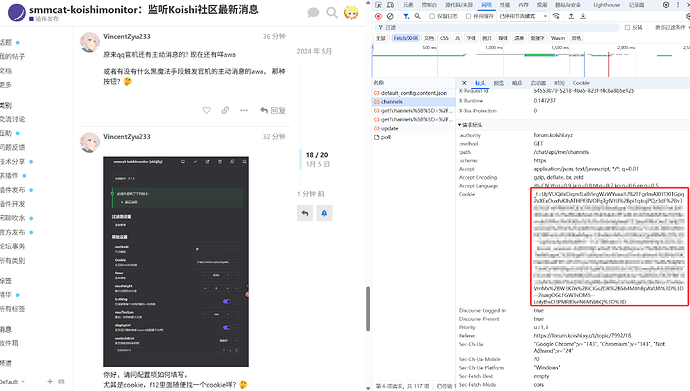This screenshot has height=391, width=690.
Task: Select the CSS filter chip
Action: (444, 38)
